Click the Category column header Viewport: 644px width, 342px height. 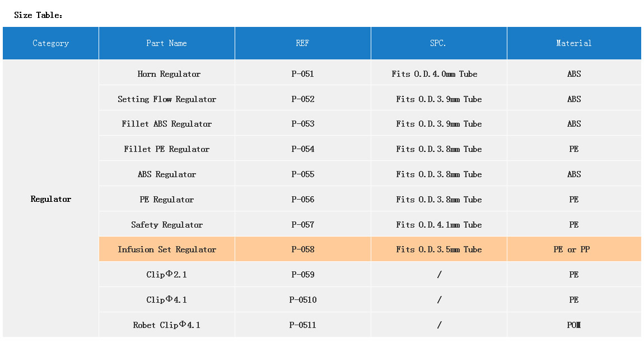coord(51,43)
